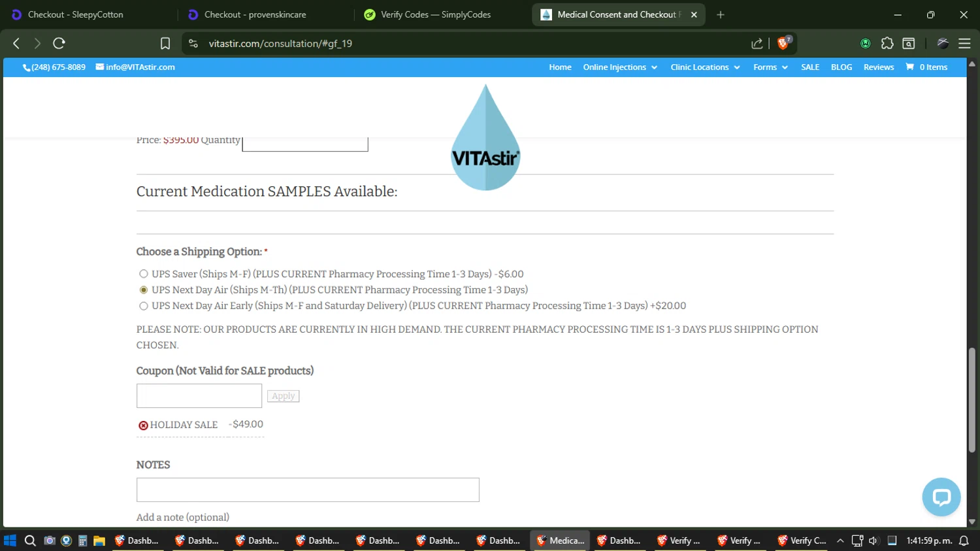Bookmark this page using the bookmark icon
The image size is (980, 551).
165,43
